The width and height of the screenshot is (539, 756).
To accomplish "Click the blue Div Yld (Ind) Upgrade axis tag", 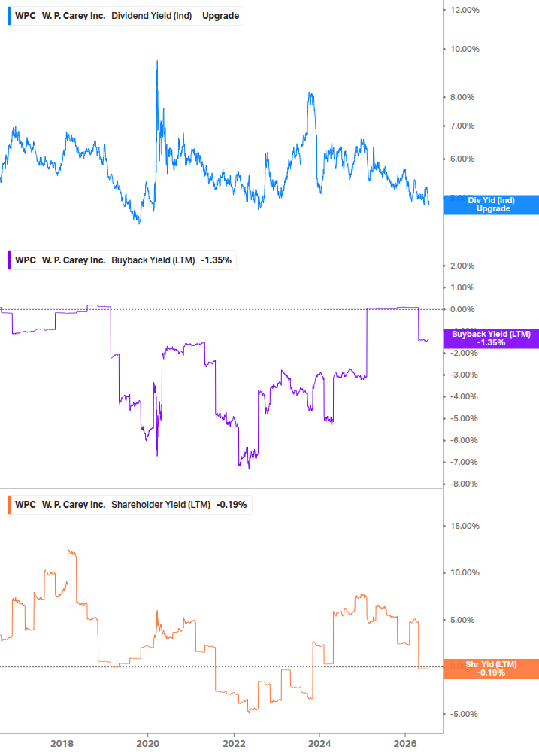I will [491, 205].
